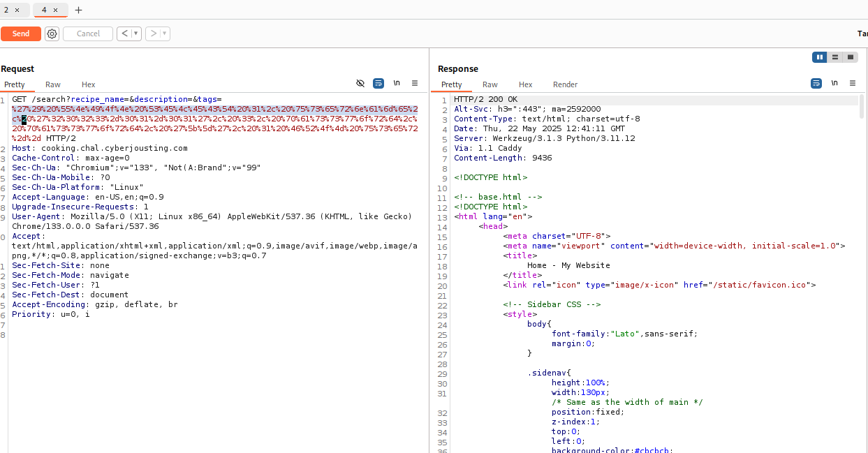
Task: Toggle \n non-printable characters in Response panel
Action: pos(834,83)
